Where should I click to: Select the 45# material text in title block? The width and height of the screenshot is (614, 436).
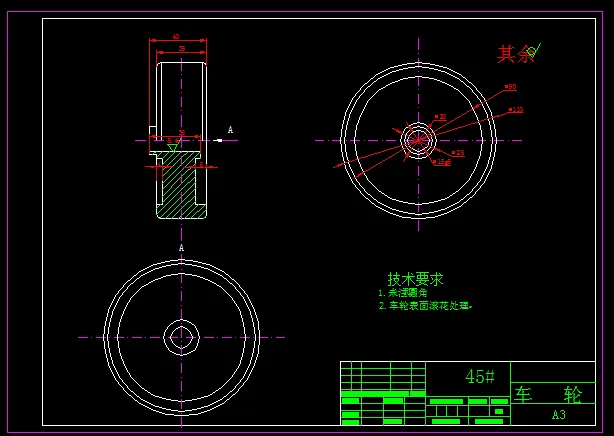(x=480, y=376)
